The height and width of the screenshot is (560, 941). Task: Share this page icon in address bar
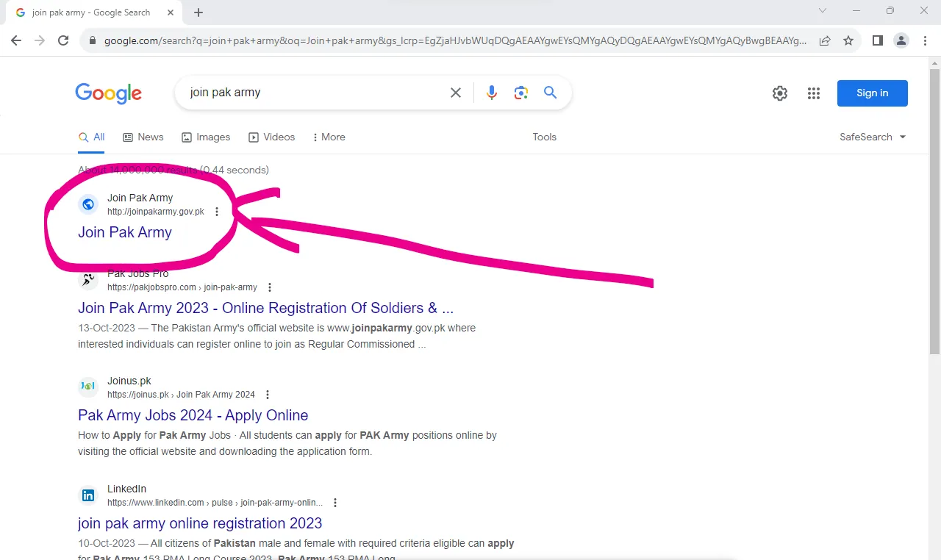[x=825, y=40]
